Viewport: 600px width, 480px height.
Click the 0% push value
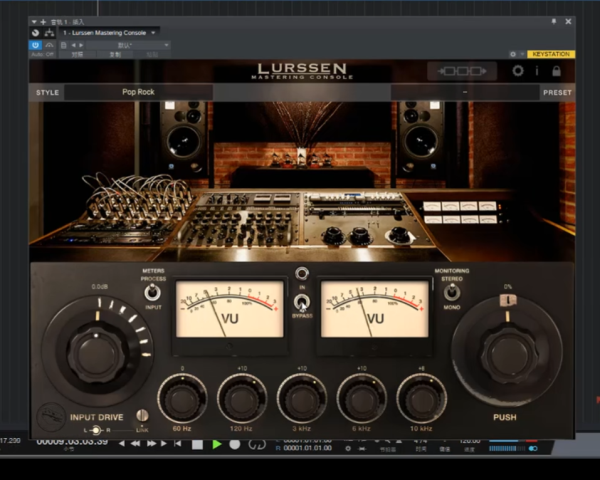(508, 287)
